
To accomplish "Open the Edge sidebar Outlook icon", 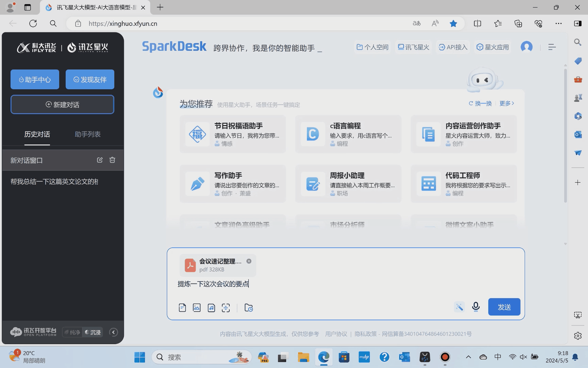I will [578, 135].
